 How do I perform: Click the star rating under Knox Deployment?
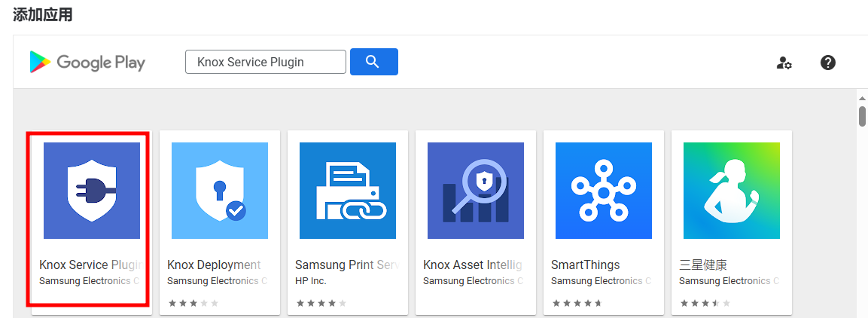193,303
